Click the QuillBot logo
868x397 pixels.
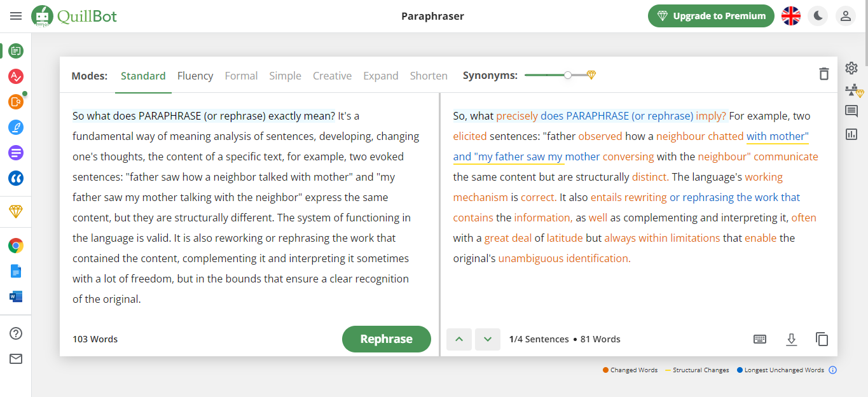point(74,16)
